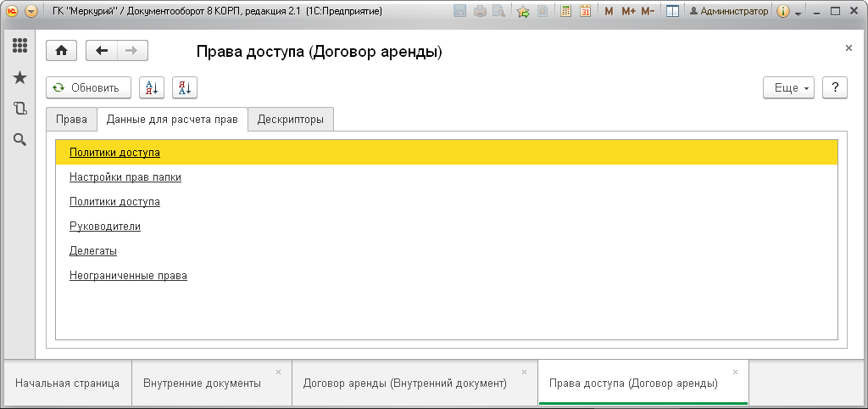The height and width of the screenshot is (409, 868).
Task: Sort list descending Я-A
Action: [x=185, y=87]
